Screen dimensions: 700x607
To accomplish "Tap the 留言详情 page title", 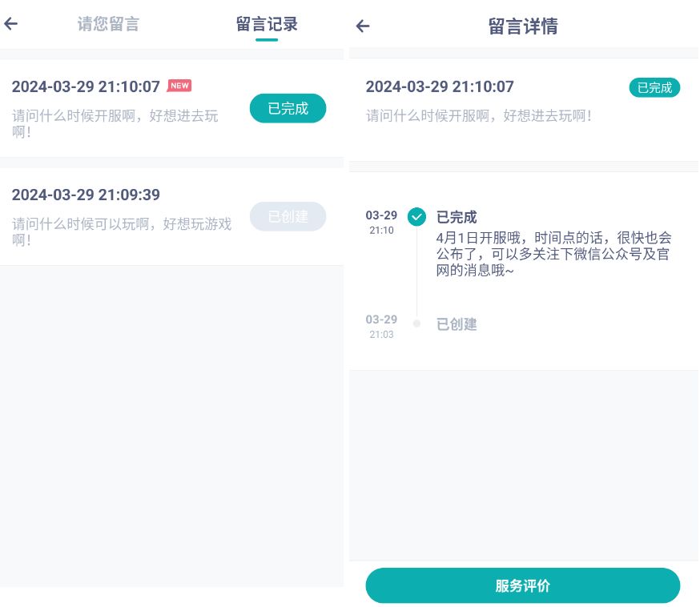I will tap(523, 26).
